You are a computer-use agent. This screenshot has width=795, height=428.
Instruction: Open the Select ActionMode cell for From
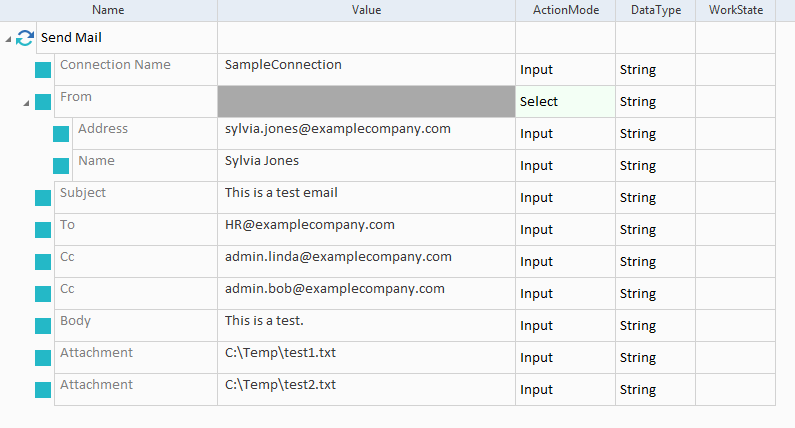click(565, 102)
